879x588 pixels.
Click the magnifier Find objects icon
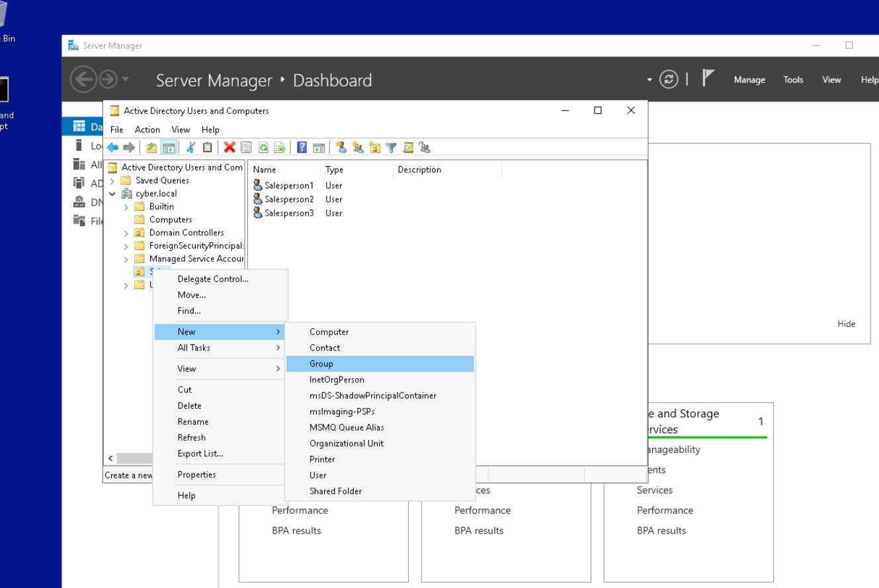(408, 147)
